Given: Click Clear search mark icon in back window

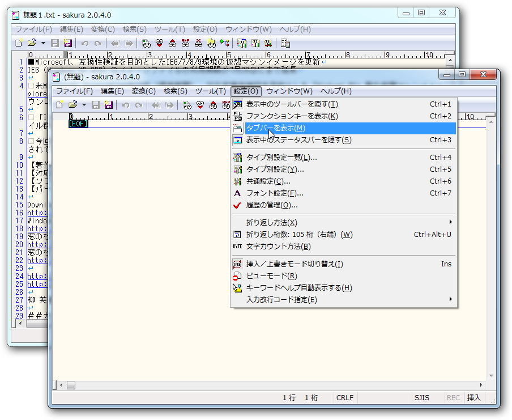Looking at the screenshot, I should (199, 43).
